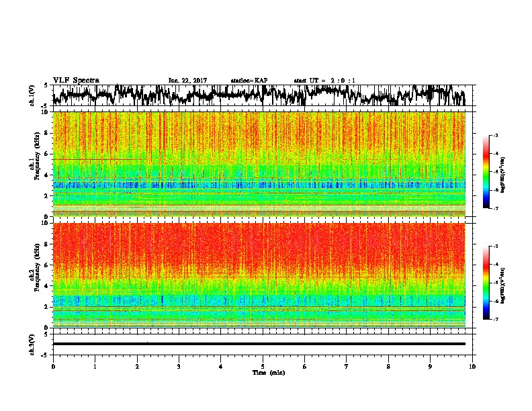Click the "8" tick on the time axis
532x411 pixels.
(388, 367)
